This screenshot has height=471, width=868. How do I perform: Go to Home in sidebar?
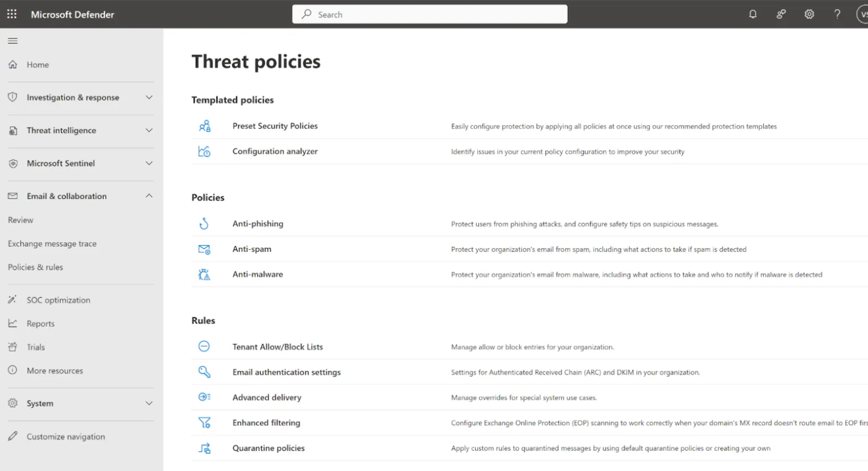tap(37, 65)
